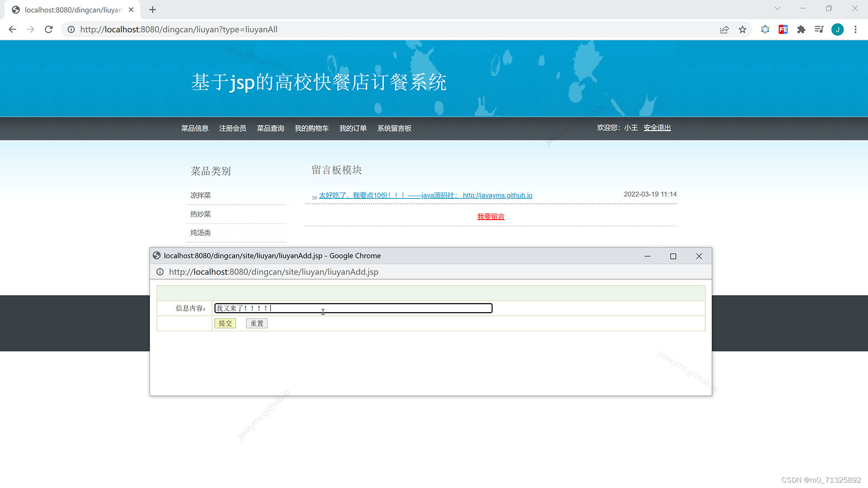The height and width of the screenshot is (488, 868).
Task: Reset the form with 重置
Action: click(256, 323)
